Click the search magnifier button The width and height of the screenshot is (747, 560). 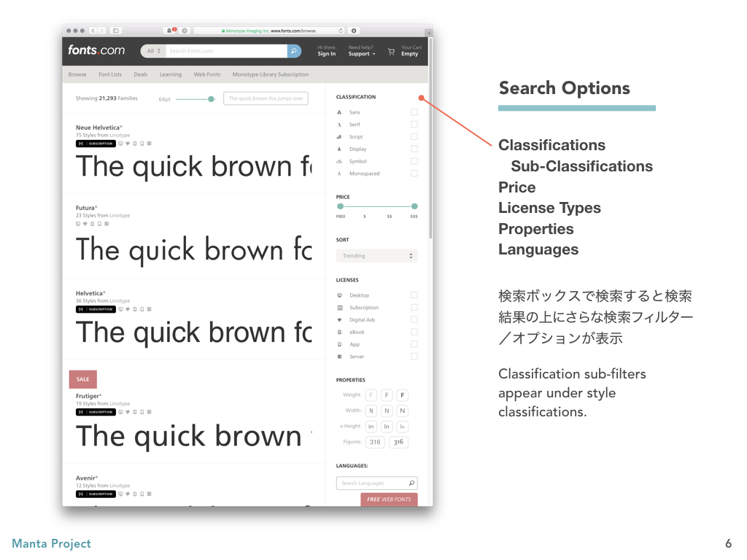tap(294, 51)
